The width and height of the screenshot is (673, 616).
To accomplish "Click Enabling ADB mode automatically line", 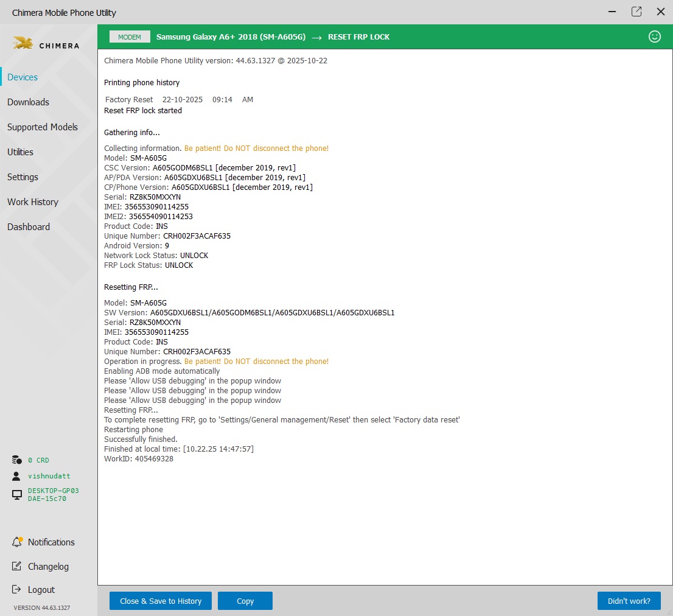I will [x=162, y=371].
